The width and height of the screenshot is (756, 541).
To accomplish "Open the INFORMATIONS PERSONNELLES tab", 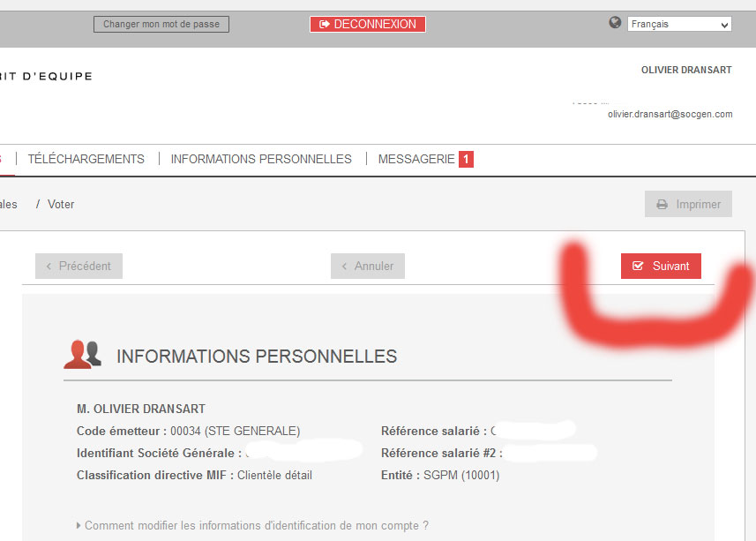I will 261,160.
